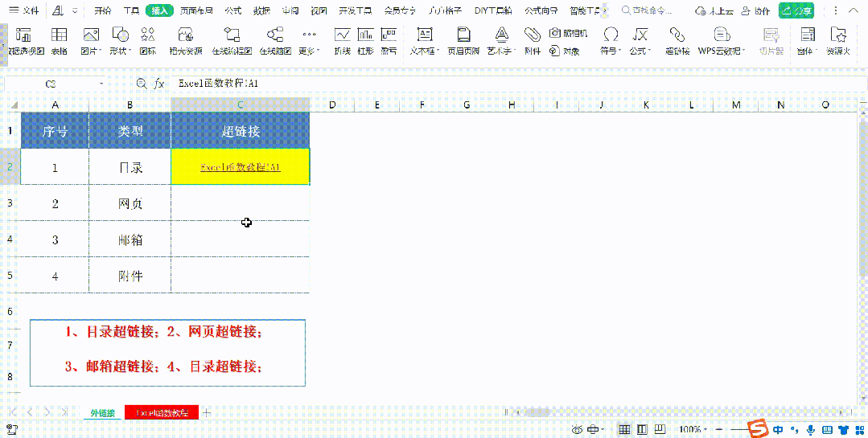Screen dimensions: 868x438
Task: Insert an object (对象)
Action: 565,51
